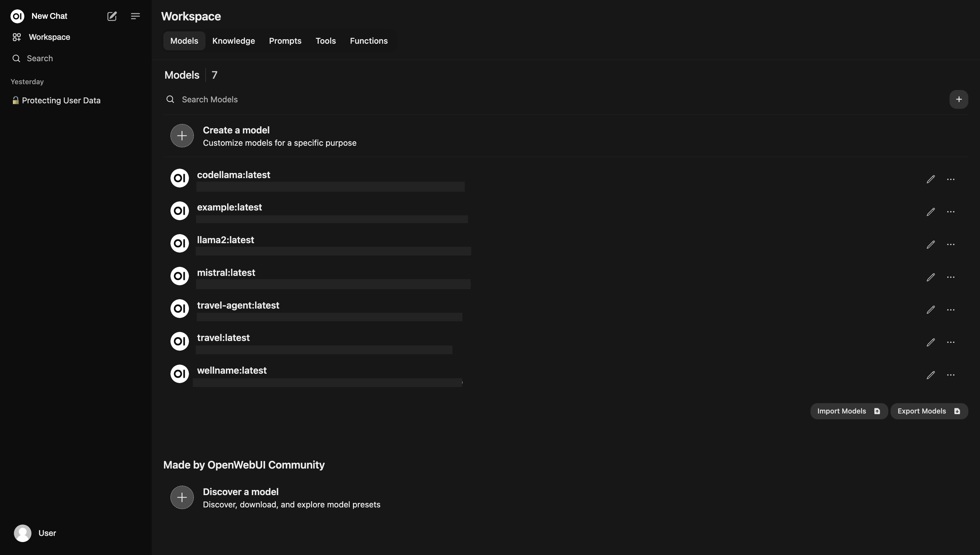
Task: Click codellama:latest model avatar
Action: [x=180, y=178]
